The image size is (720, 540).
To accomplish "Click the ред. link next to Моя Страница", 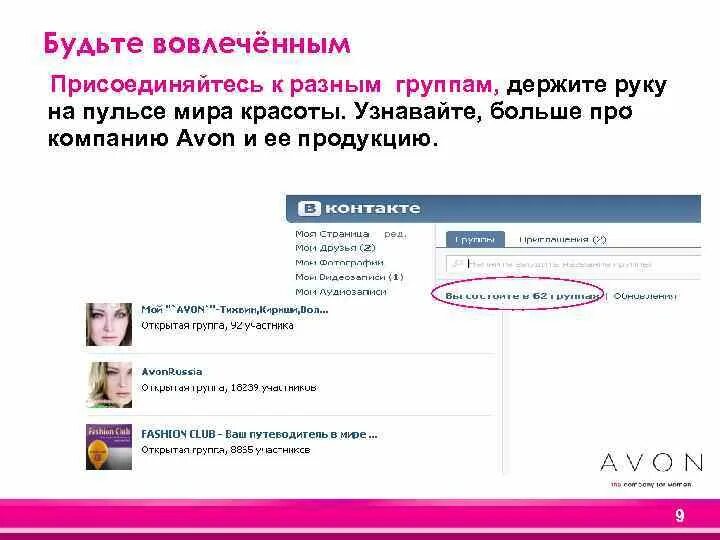I will 395,234.
